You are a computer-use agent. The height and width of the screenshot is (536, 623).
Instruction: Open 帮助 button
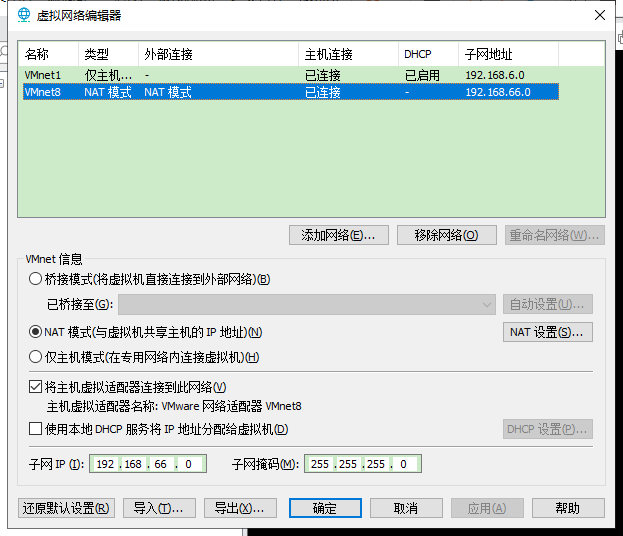tap(568, 508)
